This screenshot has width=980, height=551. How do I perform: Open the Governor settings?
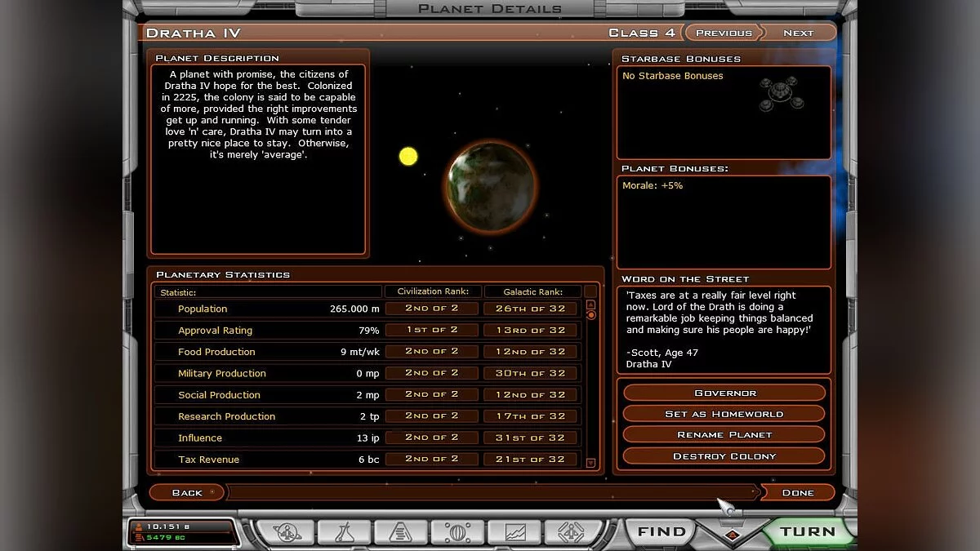point(723,393)
